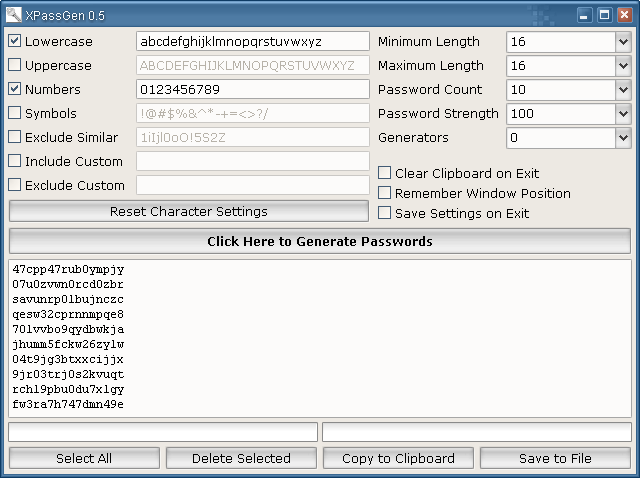Click the Include Custom text field
The image size is (640, 478).
(x=253, y=161)
